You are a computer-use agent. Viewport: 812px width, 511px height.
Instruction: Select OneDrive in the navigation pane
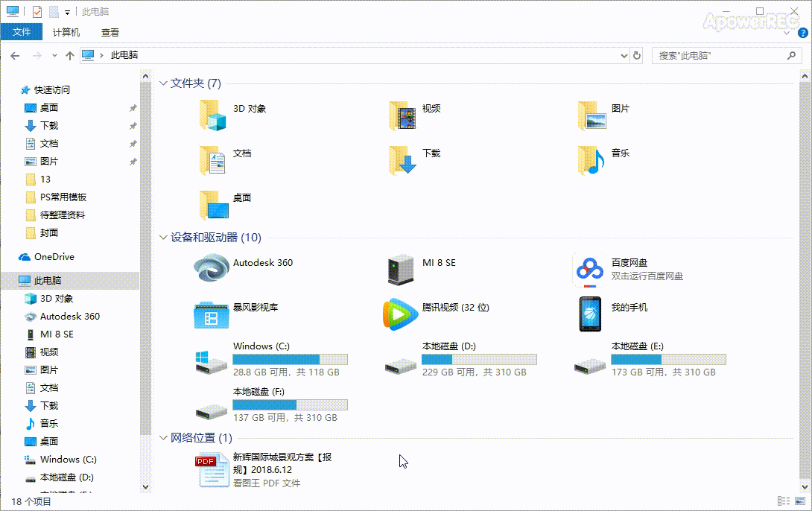pos(54,257)
